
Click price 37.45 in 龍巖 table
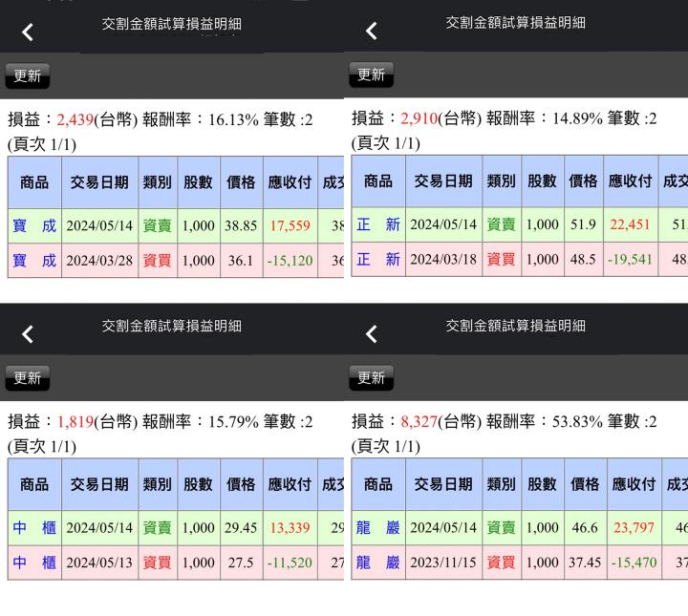(x=585, y=563)
